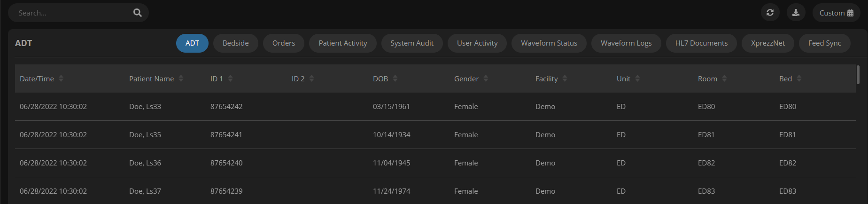The image size is (868, 204).
Task: Click the download icon button
Action: coord(796,13)
